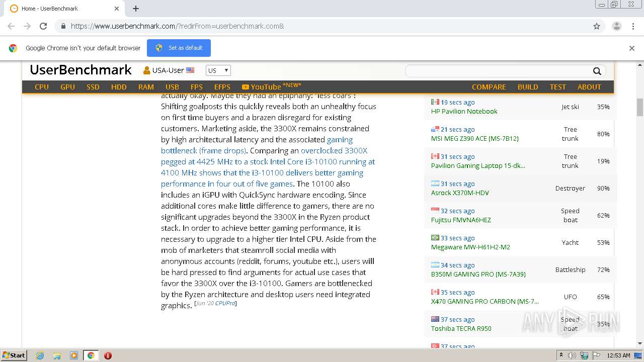
Task: Open Asrock X370M-HDV result
Action: coord(460,193)
